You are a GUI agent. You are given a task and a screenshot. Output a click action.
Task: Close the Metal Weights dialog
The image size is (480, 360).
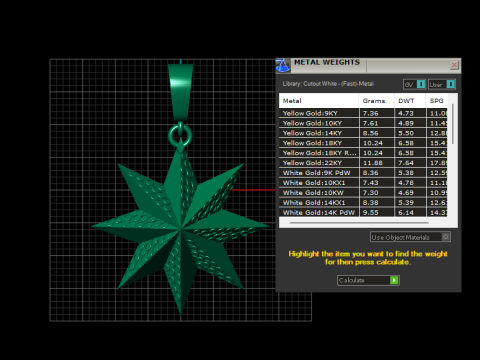point(454,65)
